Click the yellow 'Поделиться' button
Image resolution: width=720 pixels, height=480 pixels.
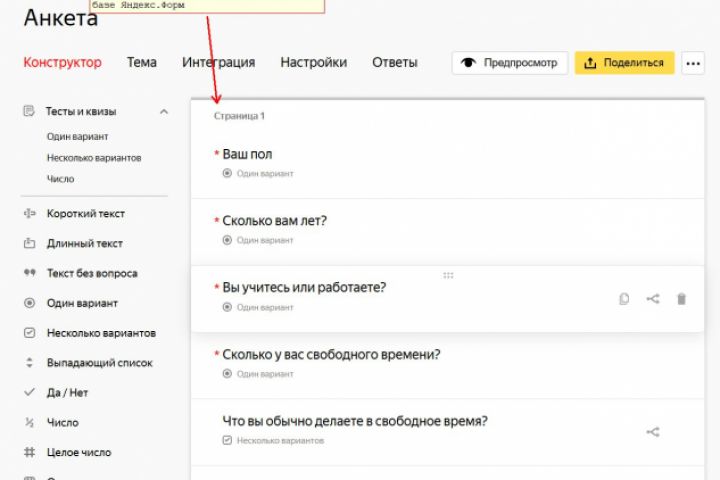tap(624, 63)
